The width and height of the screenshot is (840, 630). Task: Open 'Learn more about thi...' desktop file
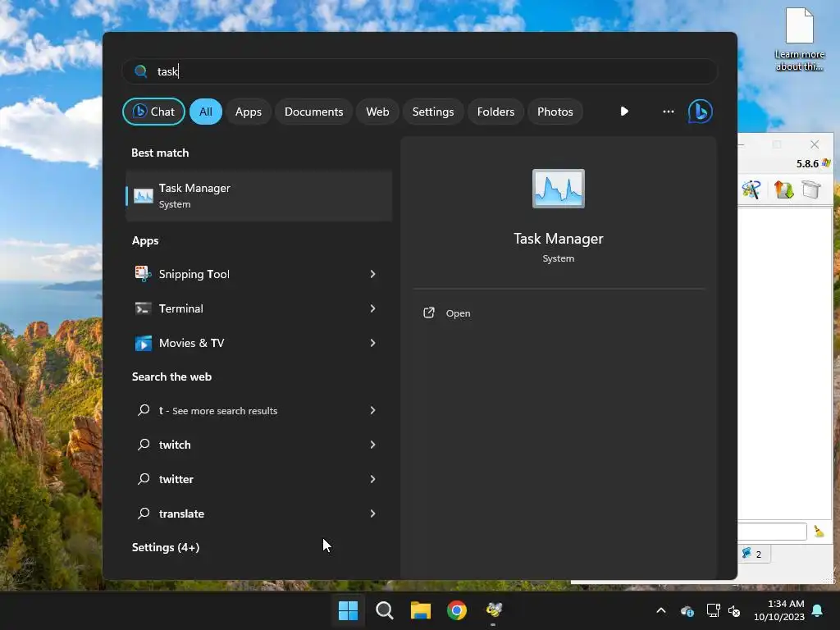[x=800, y=39]
